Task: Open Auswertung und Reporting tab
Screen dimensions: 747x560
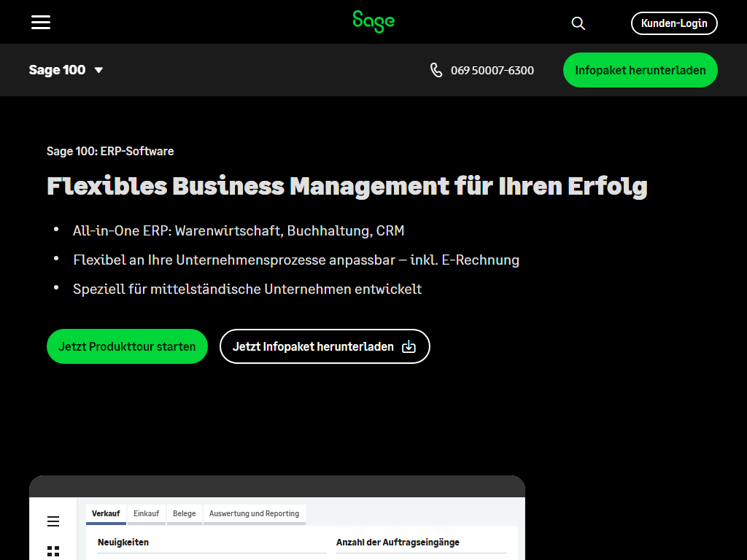Action: click(254, 514)
